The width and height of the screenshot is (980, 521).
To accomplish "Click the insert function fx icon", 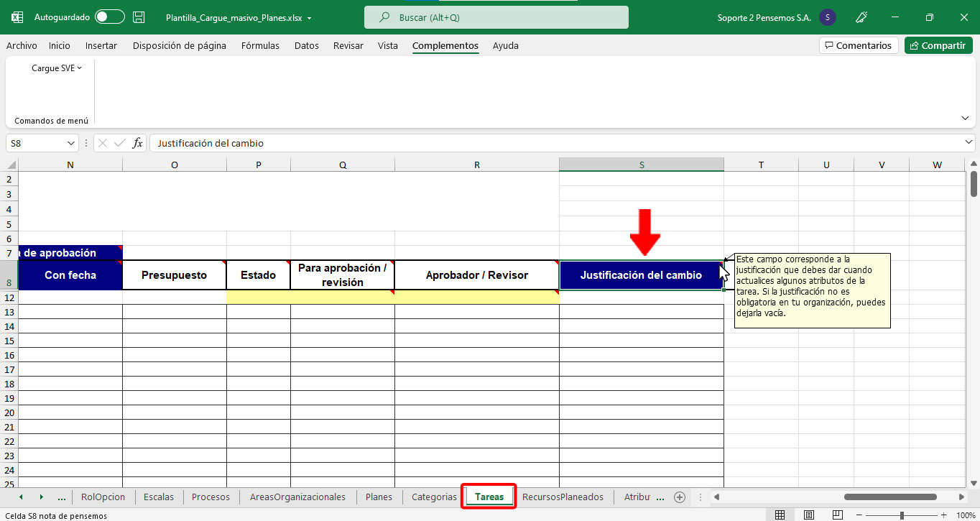I will [137, 143].
